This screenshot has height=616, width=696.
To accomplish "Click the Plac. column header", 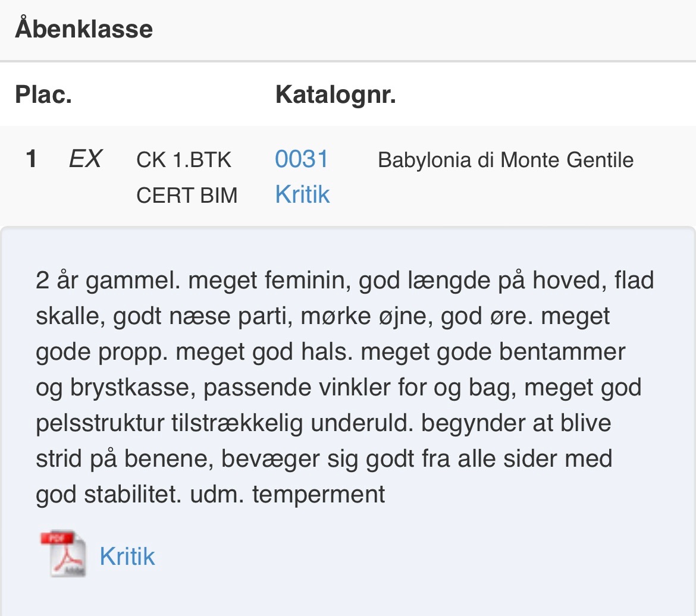I will [x=43, y=95].
